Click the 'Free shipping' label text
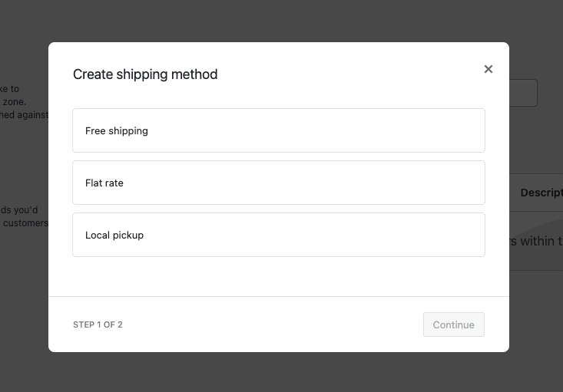This screenshot has width=563, height=392. [x=117, y=131]
